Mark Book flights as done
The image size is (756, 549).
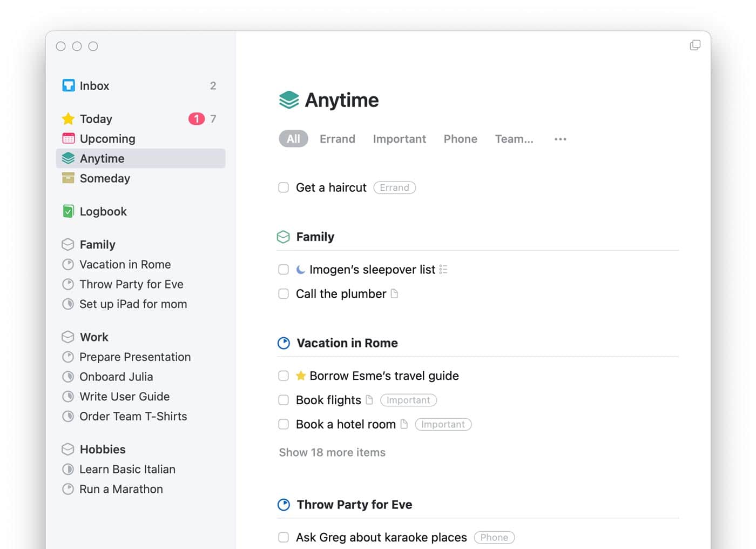[283, 400]
